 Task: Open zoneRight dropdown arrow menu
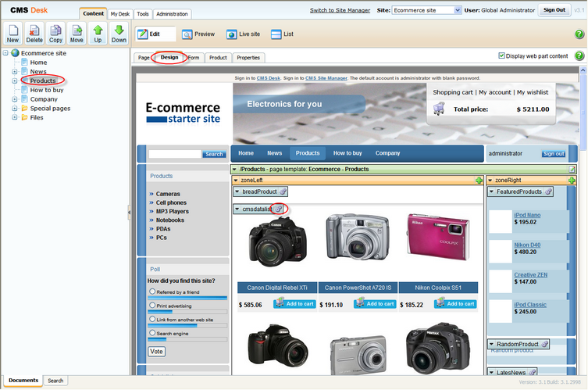coord(490,181)
